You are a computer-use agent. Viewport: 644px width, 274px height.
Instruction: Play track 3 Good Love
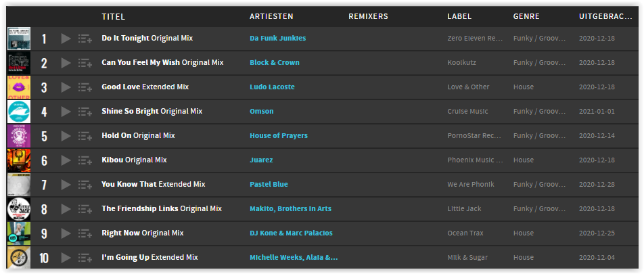[66, 87]
